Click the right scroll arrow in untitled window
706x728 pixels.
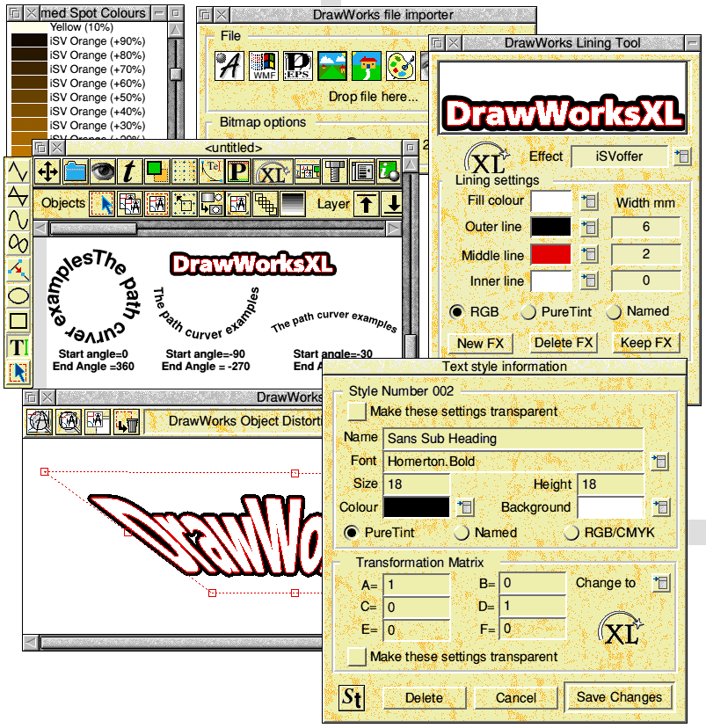394,229
